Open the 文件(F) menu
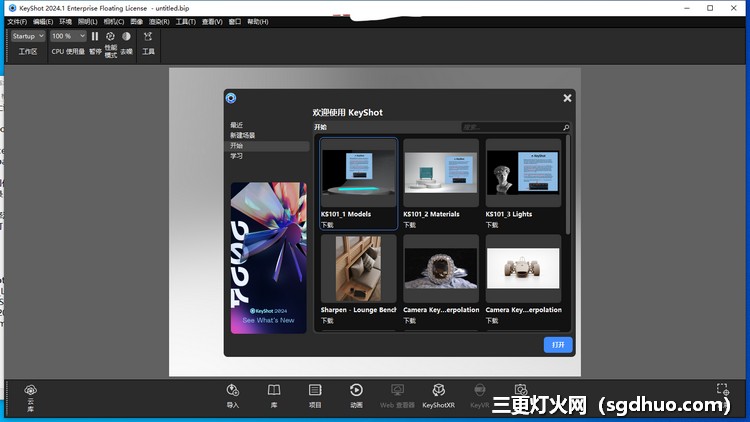The width and height of the screenshot is (750, 422). [x=17, y=22]
